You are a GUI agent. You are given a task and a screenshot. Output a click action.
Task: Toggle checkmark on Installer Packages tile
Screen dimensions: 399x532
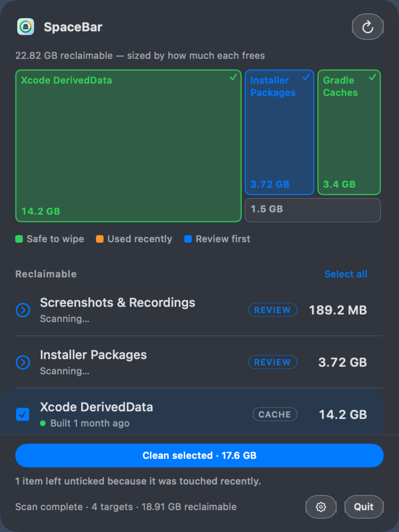(x=306, y=77)
